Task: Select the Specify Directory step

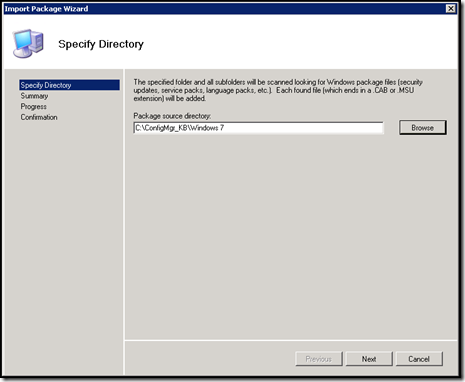Action: [69, 85]
